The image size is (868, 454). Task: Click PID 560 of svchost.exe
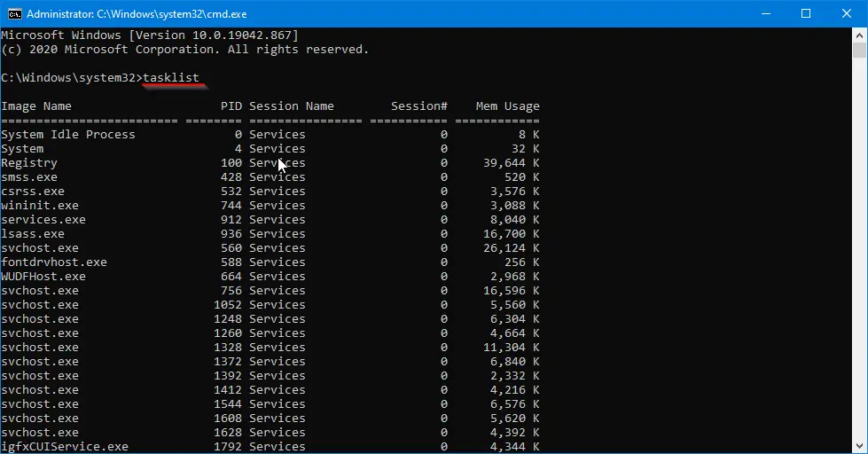pyautogui.click(x=231, y=248)
